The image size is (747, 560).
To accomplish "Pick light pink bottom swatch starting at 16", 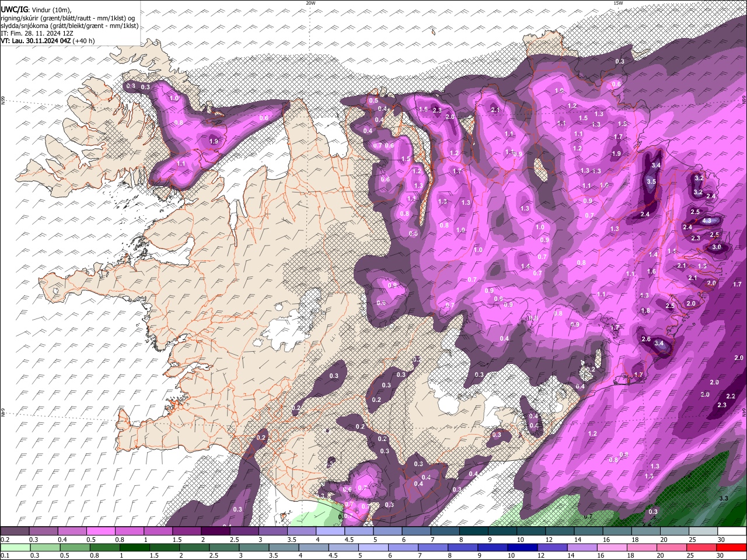I will click(612, 548).
